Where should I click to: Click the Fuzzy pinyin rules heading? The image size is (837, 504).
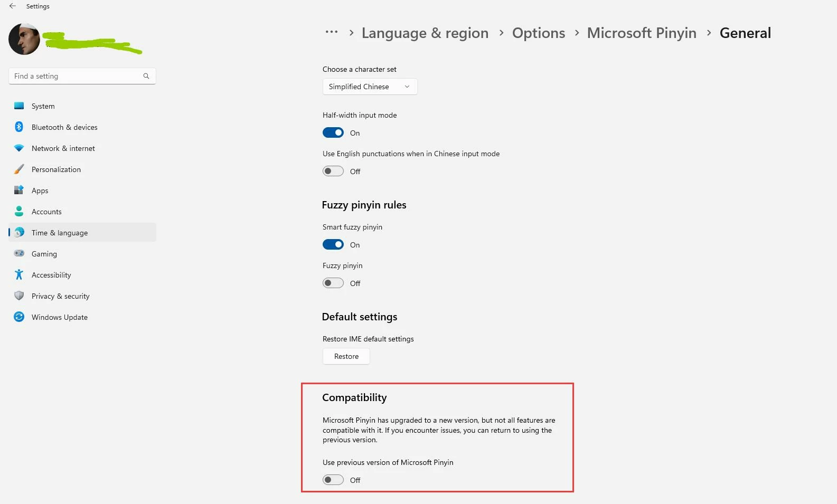(364, 205)
